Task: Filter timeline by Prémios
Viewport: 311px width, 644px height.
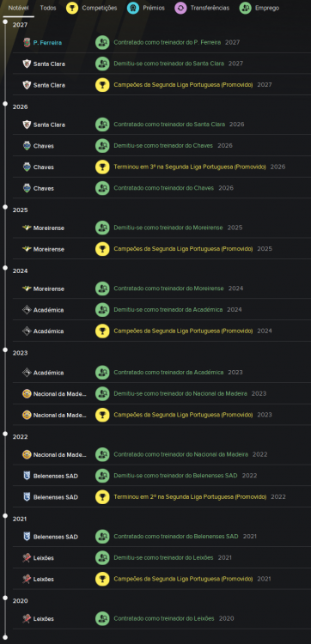Action: [146, 9]
